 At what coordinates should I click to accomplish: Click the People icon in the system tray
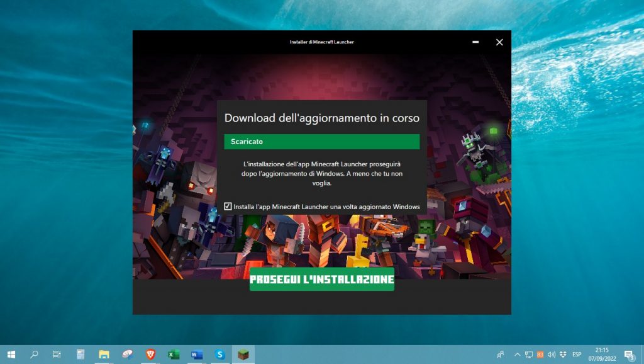(x=500, y=354)
